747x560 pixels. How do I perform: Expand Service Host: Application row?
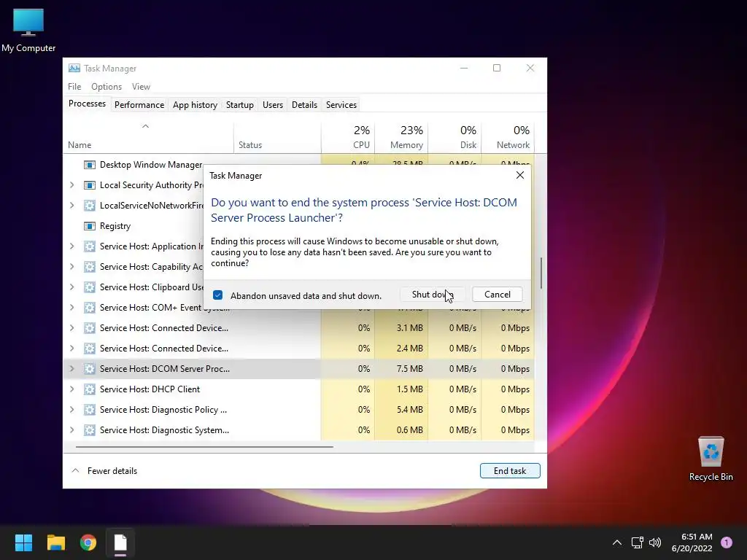point(72,246)
